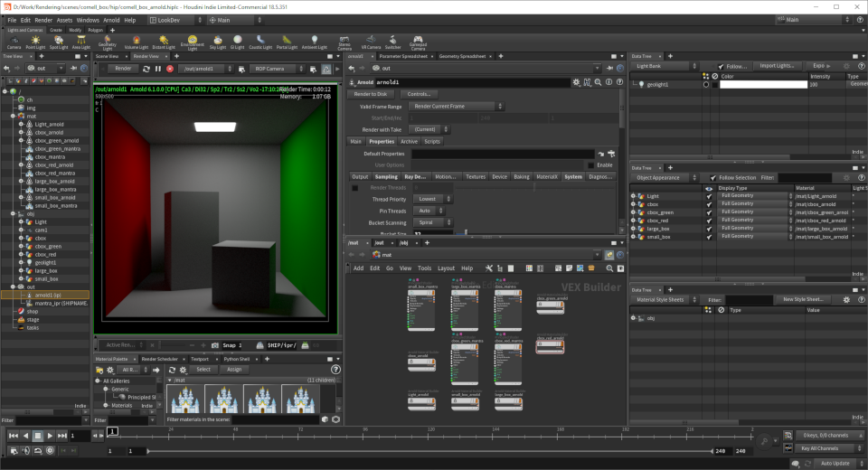Select the VR Camera shelf tool
This screenshot has width=868, height=470.
(x=371, y=42)
